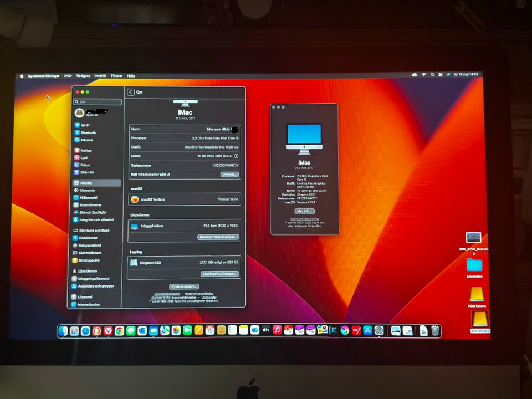532x399 pixels.
Task: Open the ENERGY STAR-överensstämmelse link
Action: point(173,298)
